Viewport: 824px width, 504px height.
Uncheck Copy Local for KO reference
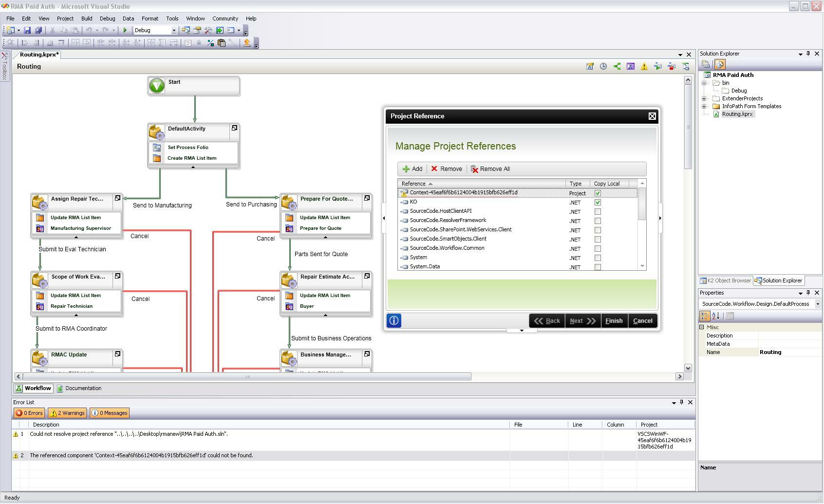pos(598,203)
